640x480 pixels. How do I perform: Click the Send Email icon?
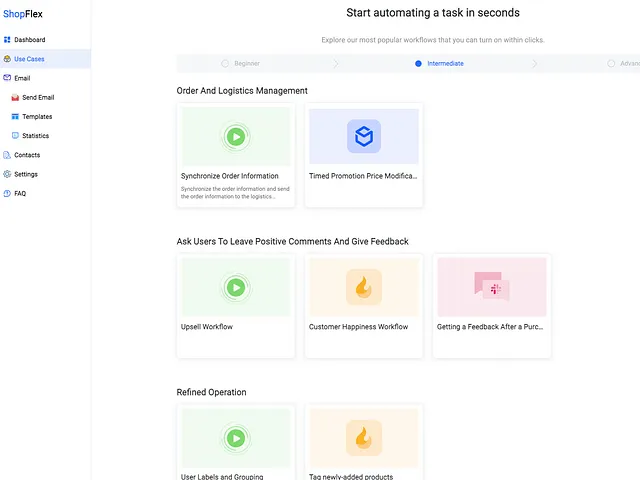[x=15, y=98]
